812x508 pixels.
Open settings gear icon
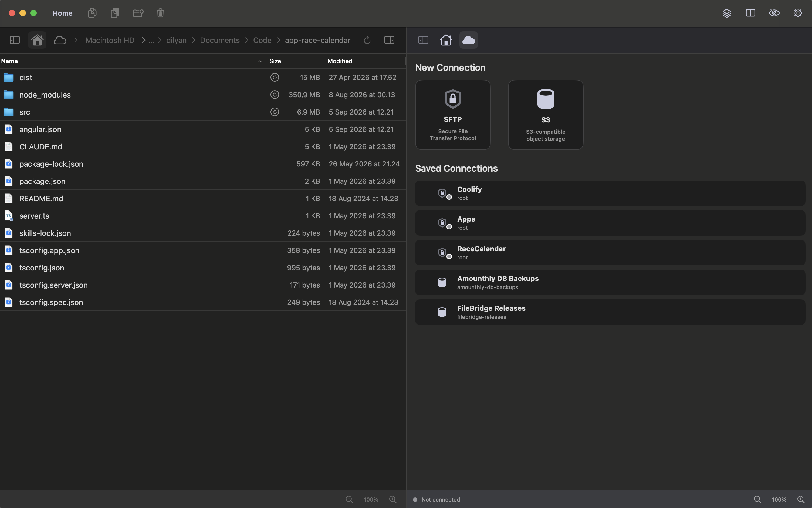coord(798,13)
